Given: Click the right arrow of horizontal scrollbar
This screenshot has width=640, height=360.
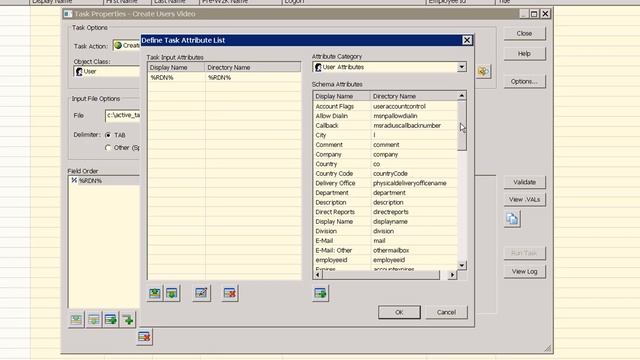Looking at the screenshot, I should [452, 275].
